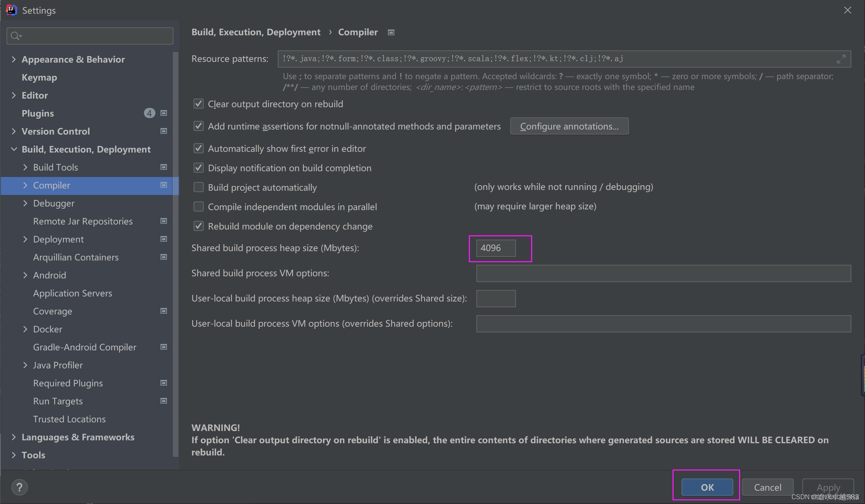865x504 pixels.
Task: Collapse Build, Execution, Deployment section
Action: [x=14, y=149]
